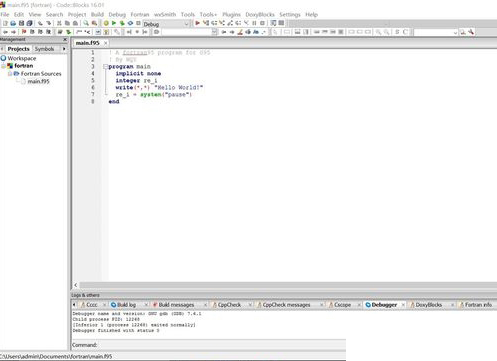Screen dimensions: 497x361
Task: Redo the edit via toolbar
Action: click(x=49, y=23)
